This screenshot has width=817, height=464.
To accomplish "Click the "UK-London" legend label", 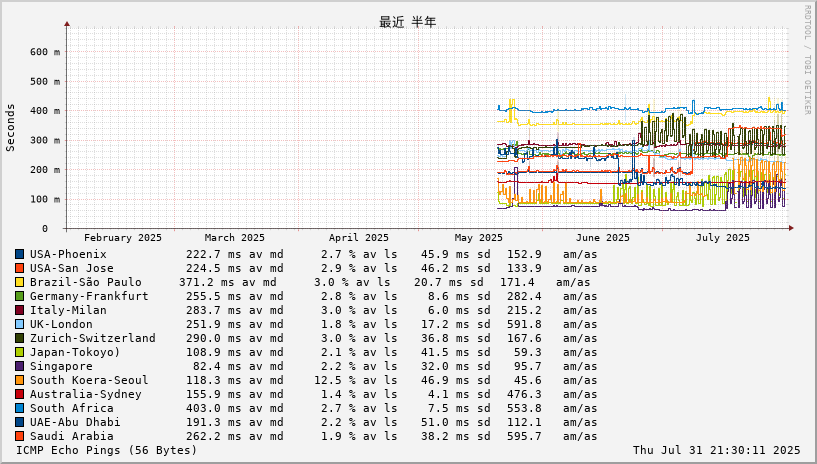I will click(61, 324).
